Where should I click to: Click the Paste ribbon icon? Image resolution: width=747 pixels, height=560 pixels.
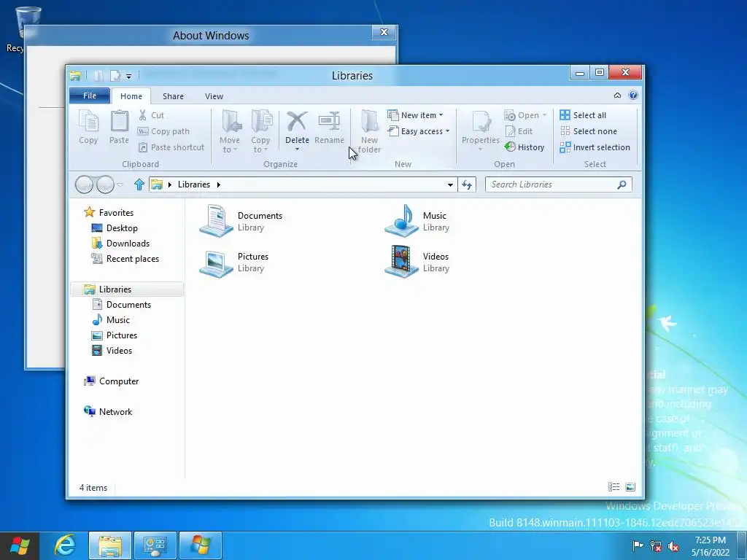[x=119, y=127]
